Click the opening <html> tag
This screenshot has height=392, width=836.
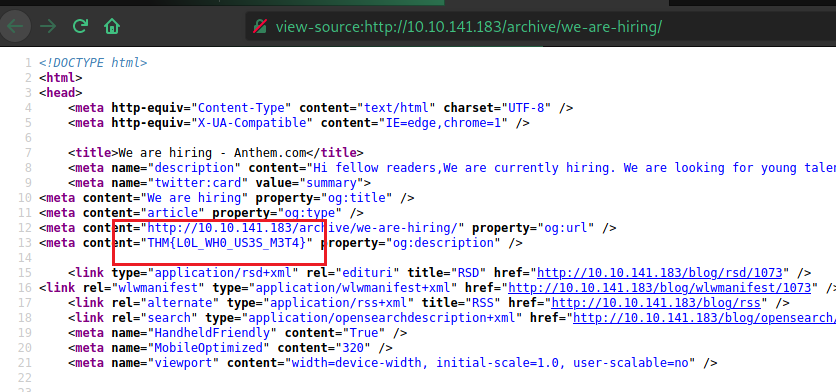pyautogui.click(x=60, y=78)
